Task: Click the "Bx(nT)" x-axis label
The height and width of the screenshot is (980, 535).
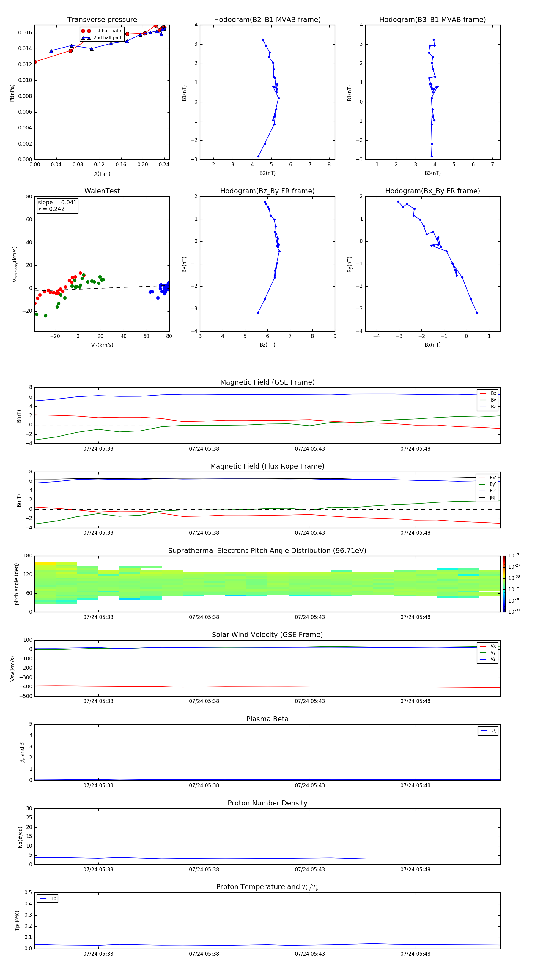Action: (x=432, y=345)
